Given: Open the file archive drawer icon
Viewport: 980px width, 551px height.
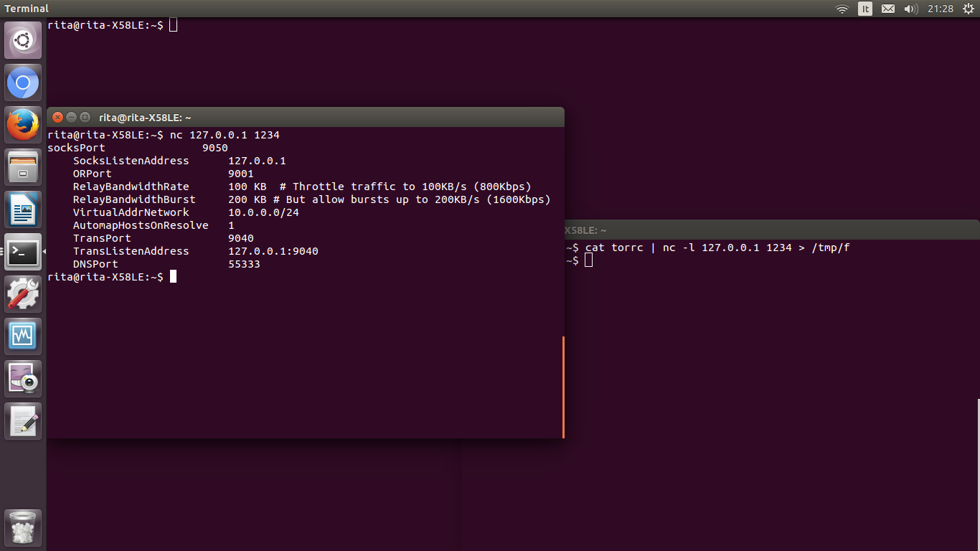Looking at the screenshot, I should click(x=22, y=166).
